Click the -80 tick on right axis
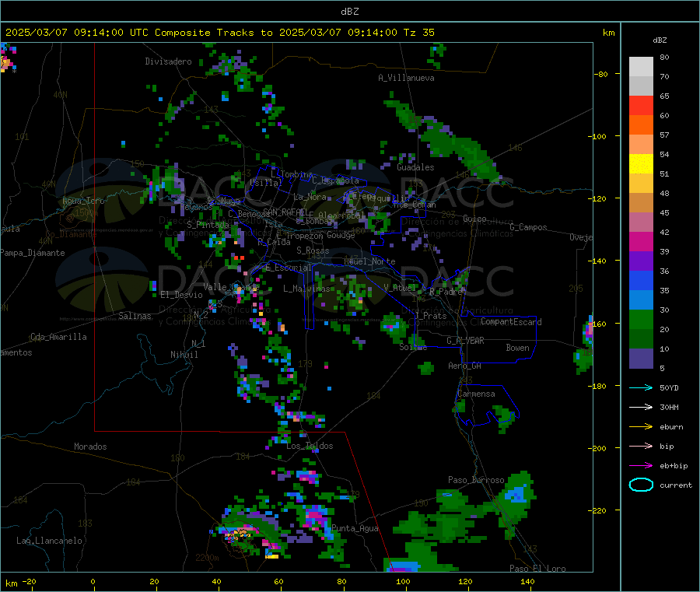This screenshot has height=592, width=700. pyautogui.click(x=600, y=74)
